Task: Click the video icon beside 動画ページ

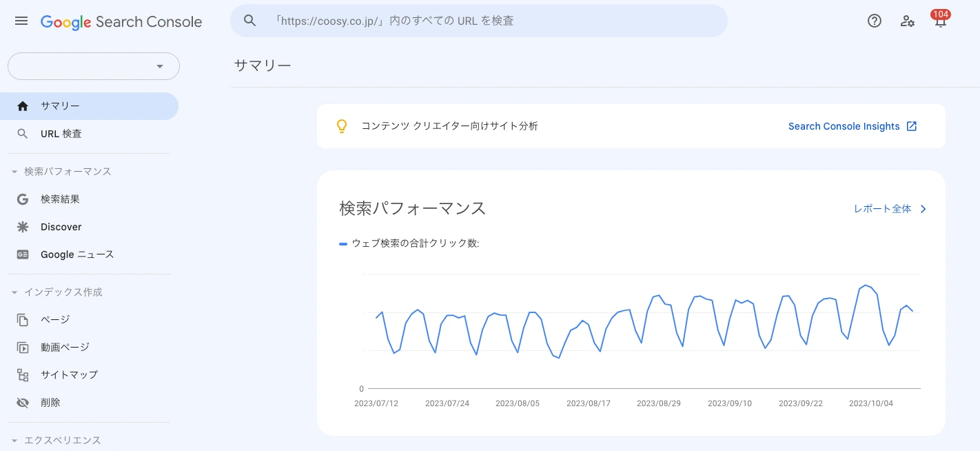Action: point(23,348)
